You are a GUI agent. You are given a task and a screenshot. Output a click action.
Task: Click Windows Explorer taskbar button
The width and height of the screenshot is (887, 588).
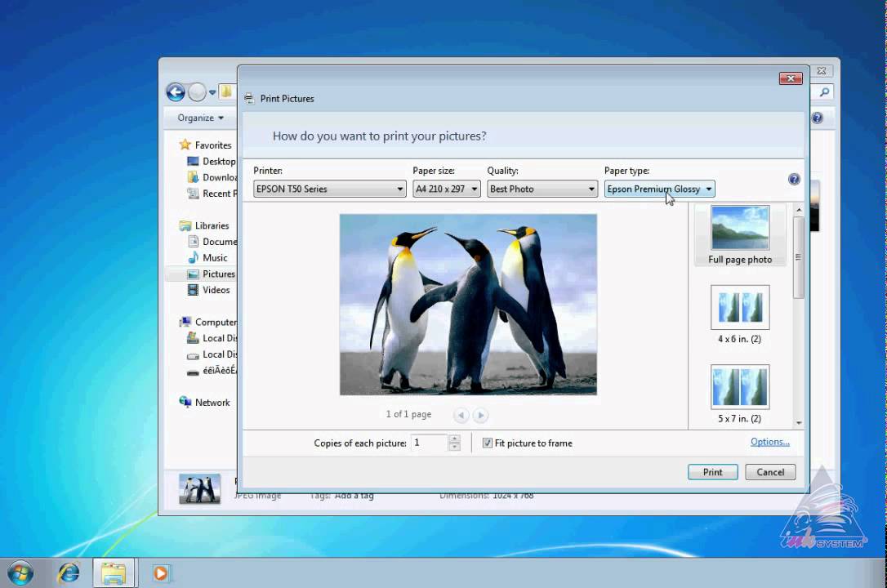point(114,573)
